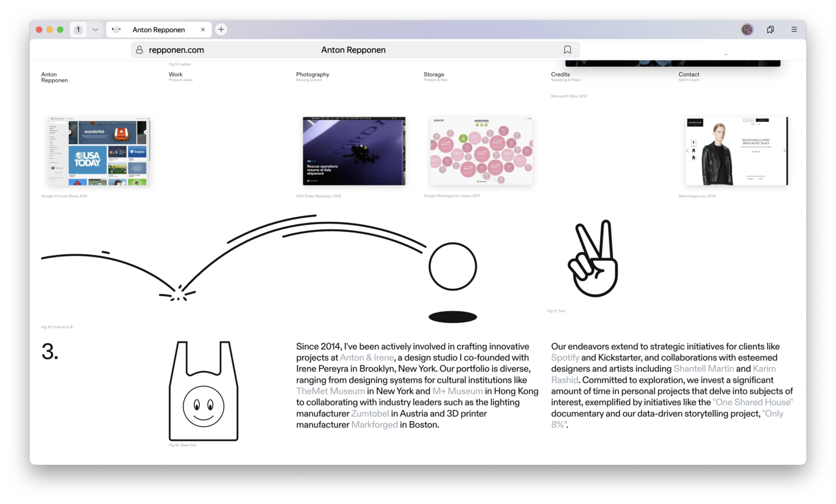Click the bouncing ball circle illustration
The height and width of the screenshot is (504, 836).
453,267
